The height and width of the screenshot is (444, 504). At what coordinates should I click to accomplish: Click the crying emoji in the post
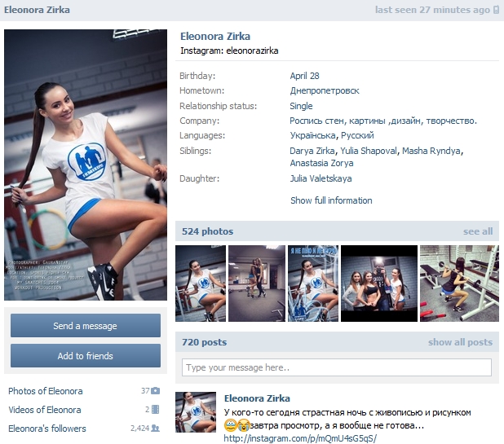pyautogui.click(x=243, y=425)
